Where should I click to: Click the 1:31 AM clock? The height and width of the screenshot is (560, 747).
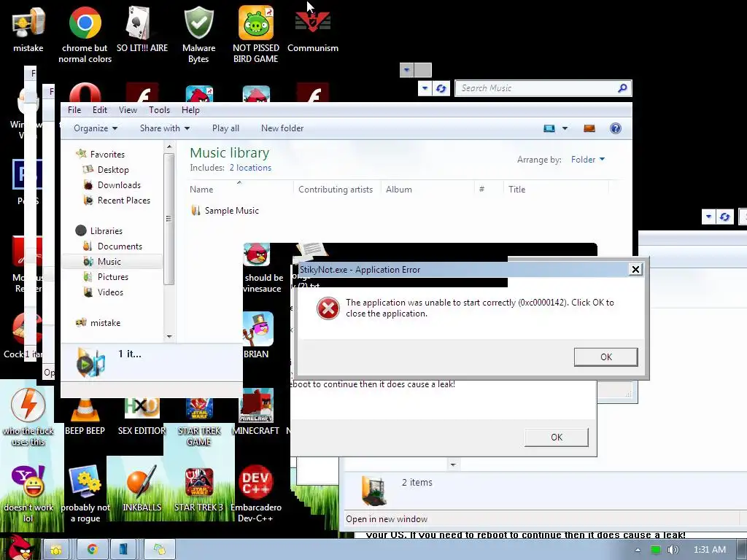coord(709,550)
